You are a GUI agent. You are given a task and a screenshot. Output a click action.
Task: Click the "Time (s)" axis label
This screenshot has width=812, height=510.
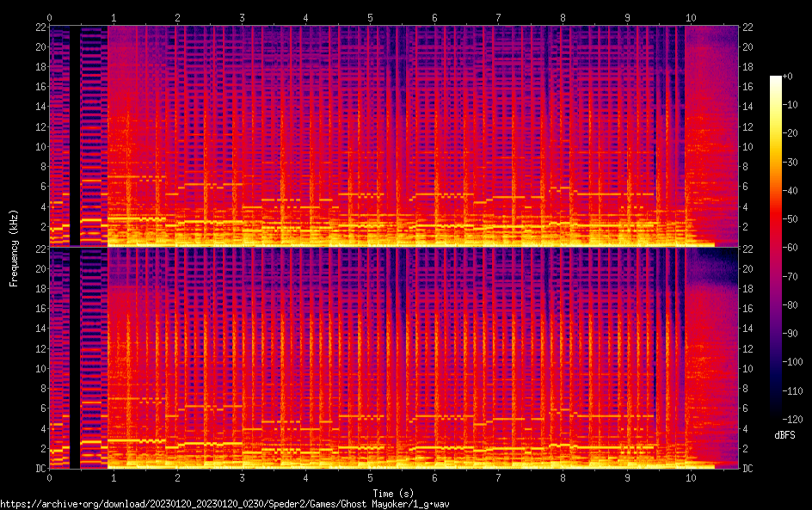395,493
